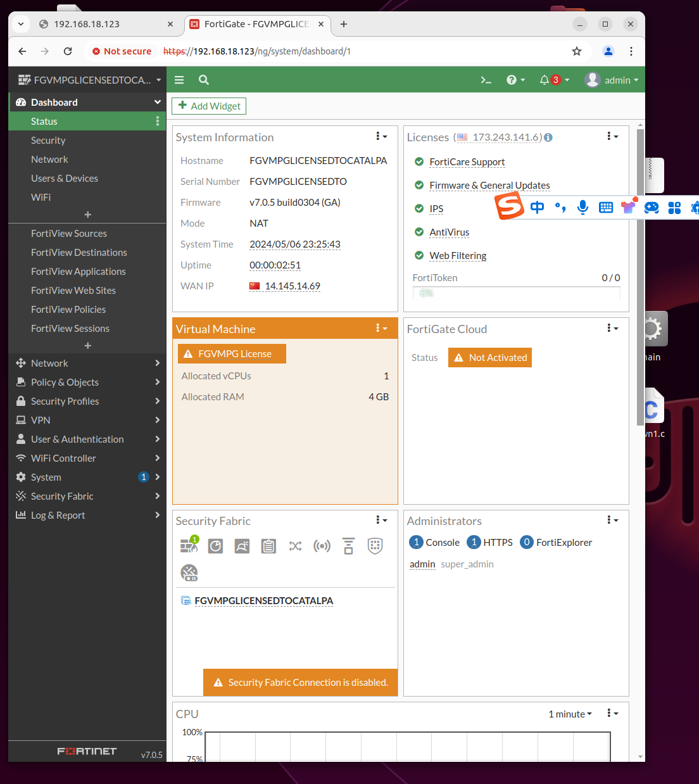
Task: Click the round icon below the fabric row
Action: (x=189, y=572)
